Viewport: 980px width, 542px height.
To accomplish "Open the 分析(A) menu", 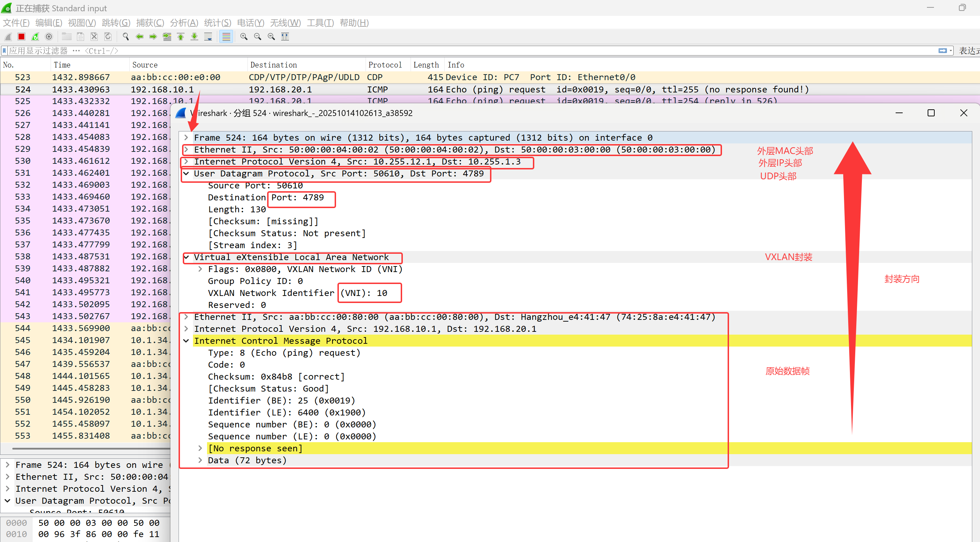I will 184,23.
